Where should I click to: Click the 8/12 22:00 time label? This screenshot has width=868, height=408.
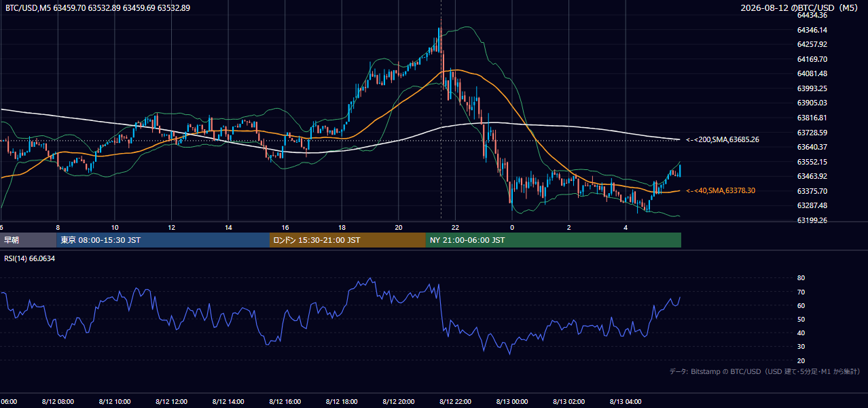(456, 402)
